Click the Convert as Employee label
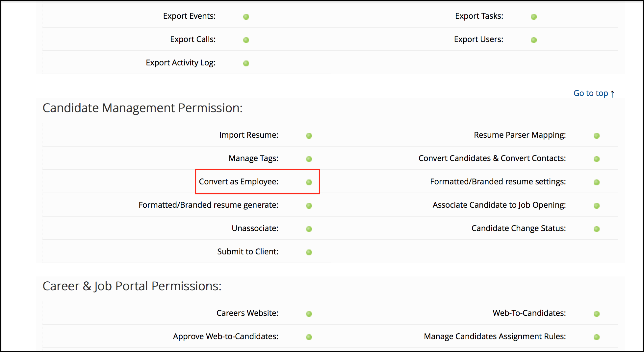 pyautogui.click(x=239, y=182)
